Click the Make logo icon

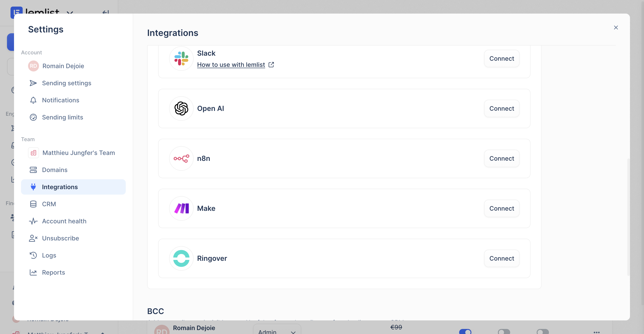(x=181, y=208)
